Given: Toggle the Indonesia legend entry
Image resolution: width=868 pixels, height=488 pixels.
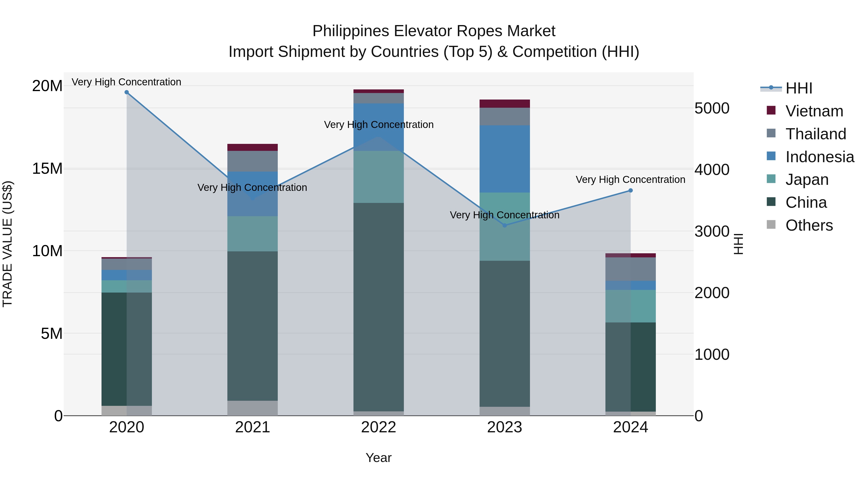Looking at the screenshot, I should [x=810, y=157].
